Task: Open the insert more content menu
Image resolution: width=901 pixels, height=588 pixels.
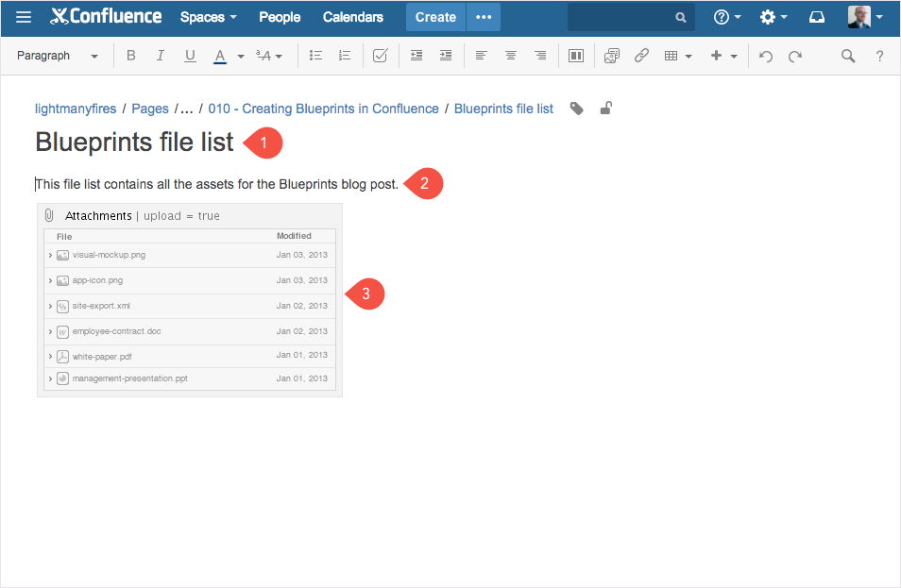Action: pos(724,56)
